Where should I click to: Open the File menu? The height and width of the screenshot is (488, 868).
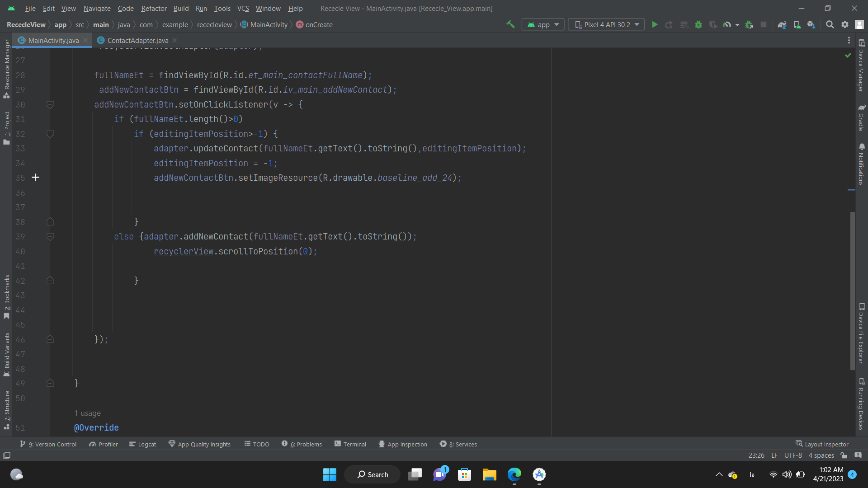point(30,8)
